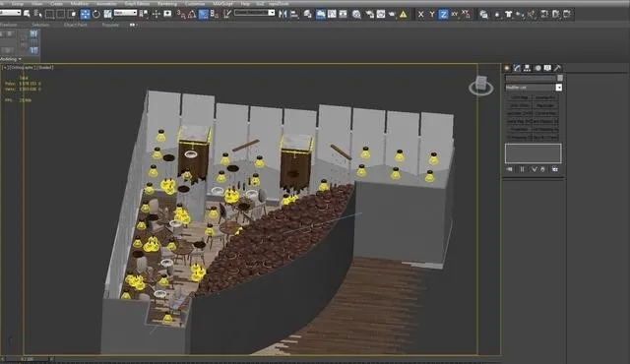Open the Material Editor icon
The height and width of the screenshot is (364, 630).
[x=356, y=14]
